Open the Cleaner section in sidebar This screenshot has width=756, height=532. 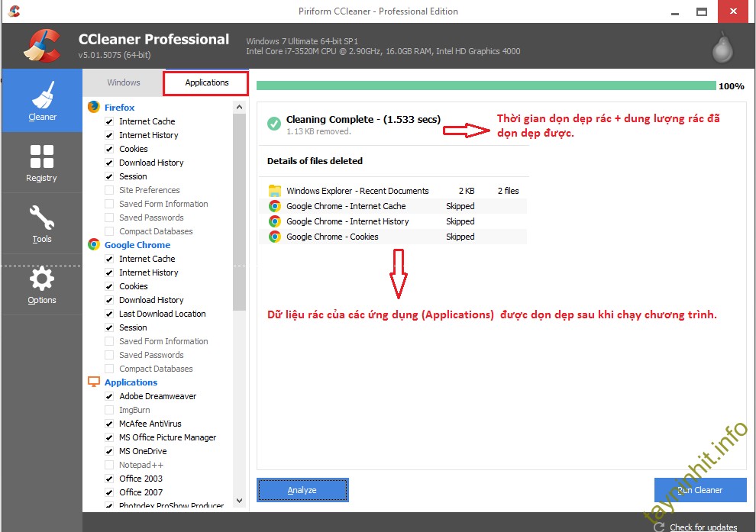(x=42, y=101)
